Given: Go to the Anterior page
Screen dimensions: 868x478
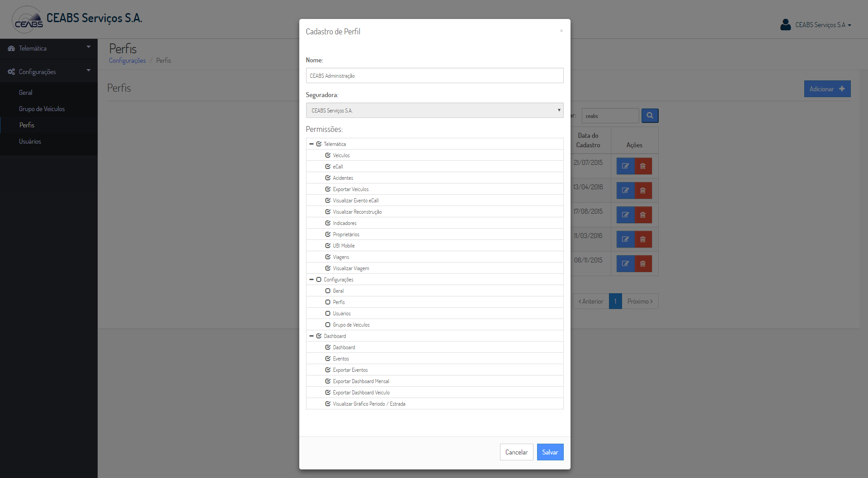Looking at the screenshot, I should 591,301.
